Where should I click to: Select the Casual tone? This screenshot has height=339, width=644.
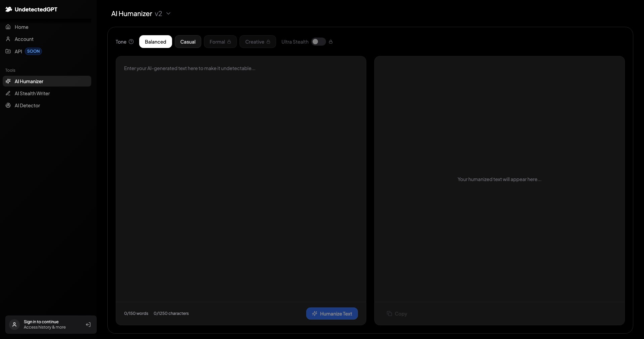tap(188, 42)
